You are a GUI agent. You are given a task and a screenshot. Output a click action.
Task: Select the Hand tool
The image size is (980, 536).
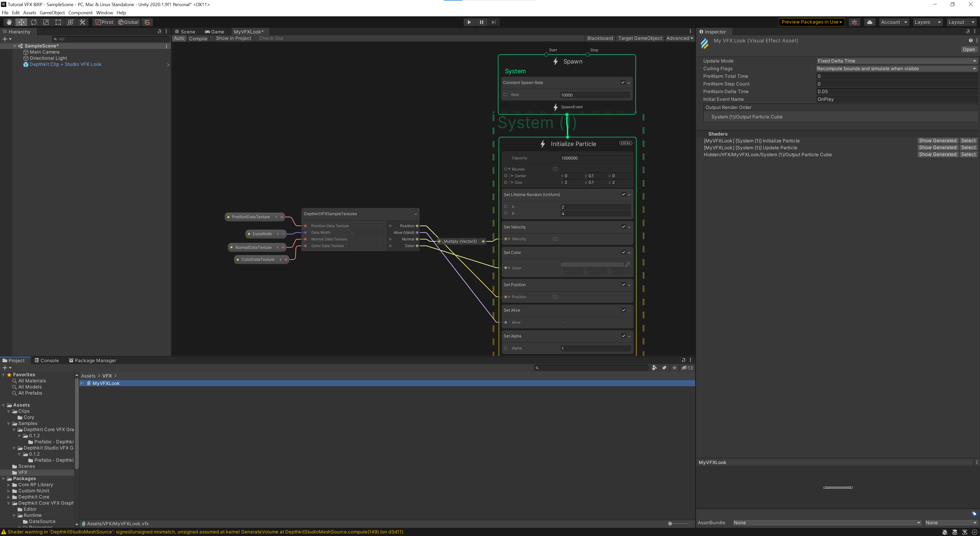(9, 22)
